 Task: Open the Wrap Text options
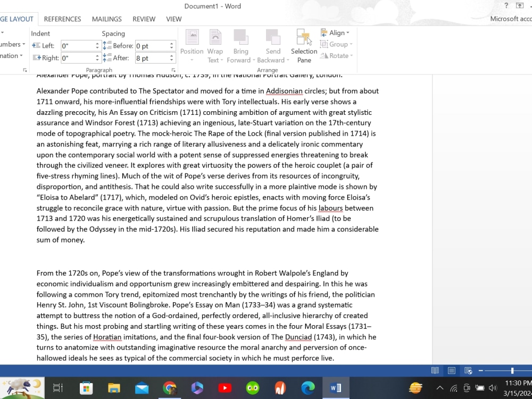(x=215, y=46)
